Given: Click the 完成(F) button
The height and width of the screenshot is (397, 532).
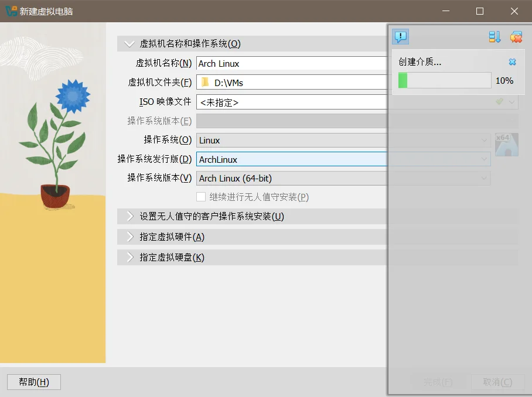Looking at the screenshot, I should [x=438, y=382].
